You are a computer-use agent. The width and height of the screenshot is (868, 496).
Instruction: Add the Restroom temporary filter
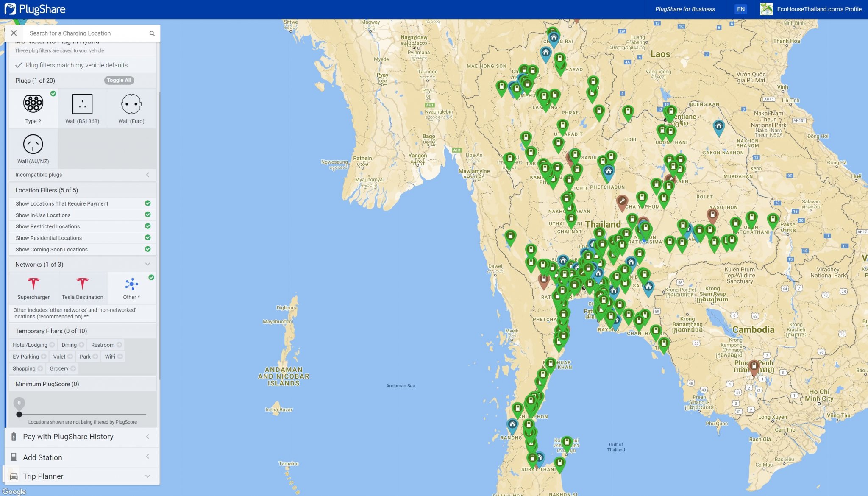tap(106, 345)
